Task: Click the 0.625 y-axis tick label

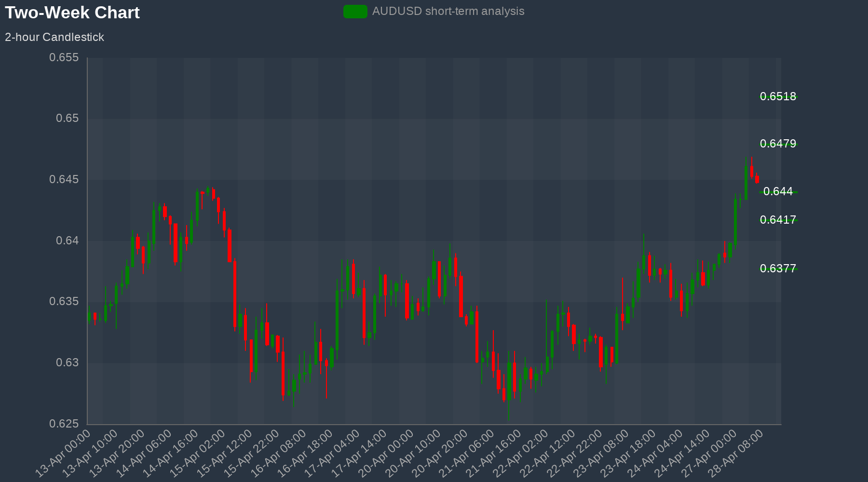Action: pyautogui.click(x=64, y=424)
